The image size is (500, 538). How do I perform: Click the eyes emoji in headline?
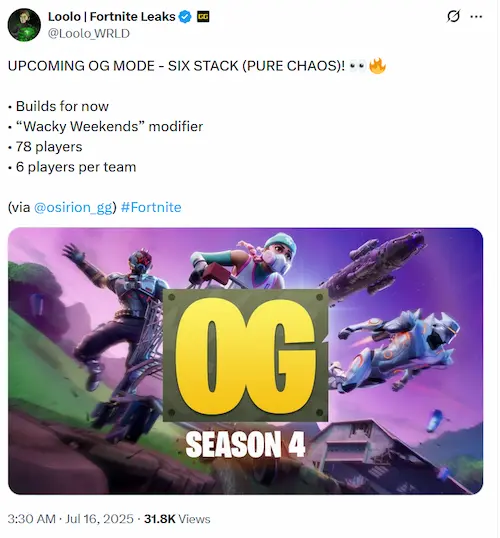pos(358,66)
